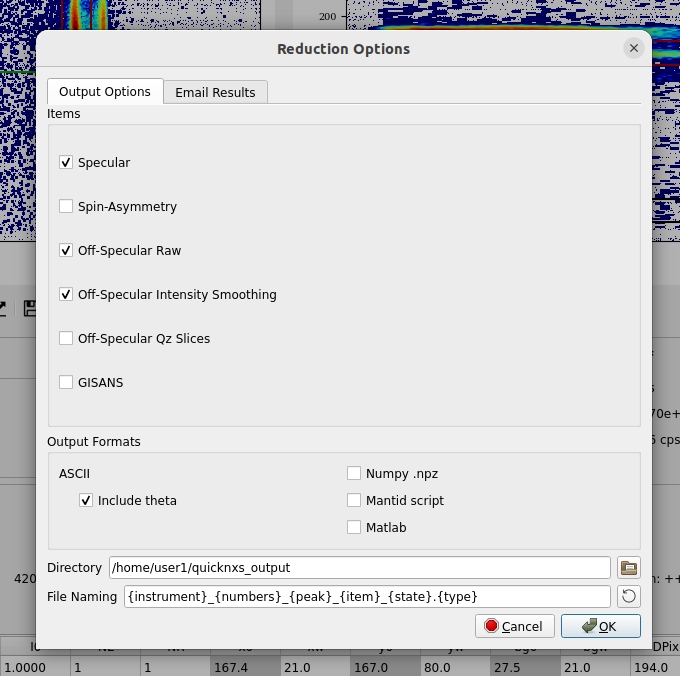This screenshot has width=680, height=676.
Task: Uncheck the Specular checkbox
Action: (66, 163)
